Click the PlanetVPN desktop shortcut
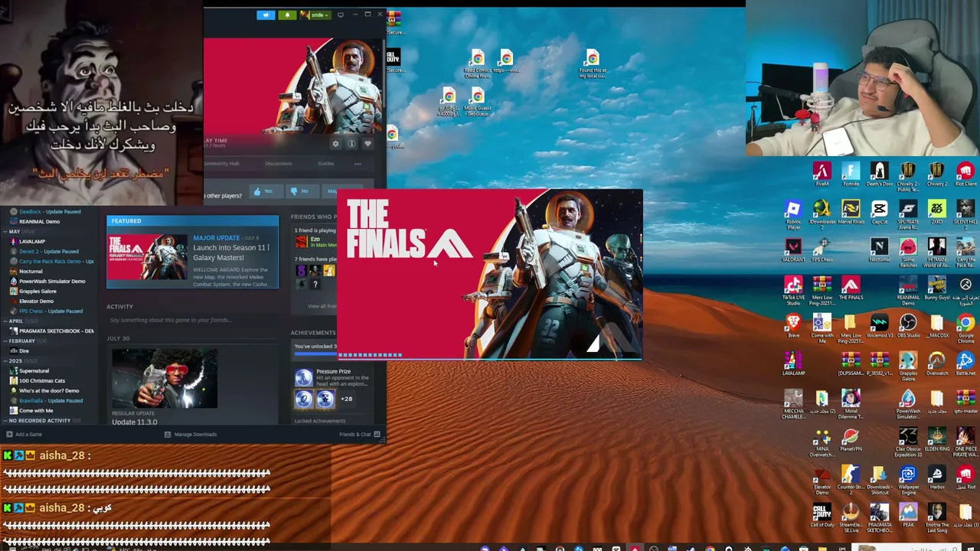980x551 pixels. click(851, 440)
